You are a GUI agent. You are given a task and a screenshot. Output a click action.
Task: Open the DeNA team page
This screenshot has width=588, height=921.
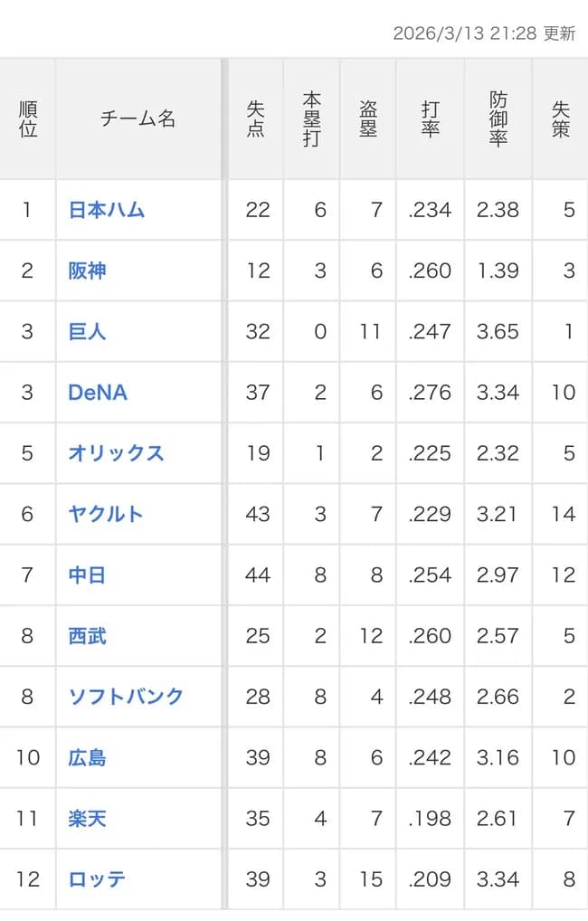tap(95, 393)
